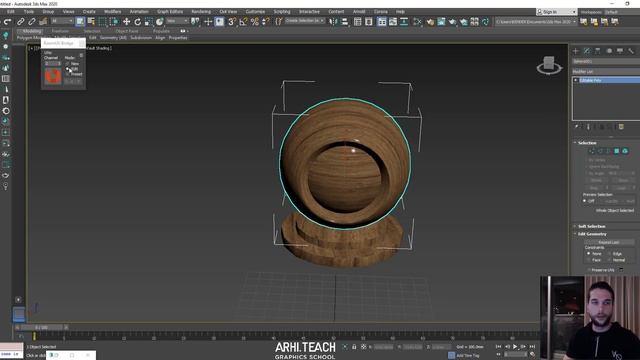The width and height of the screenshot is (640, 360).
Task: Switch to the Object Paint ribbon tab
Action: pyautogui.click(x=127, y=31)
